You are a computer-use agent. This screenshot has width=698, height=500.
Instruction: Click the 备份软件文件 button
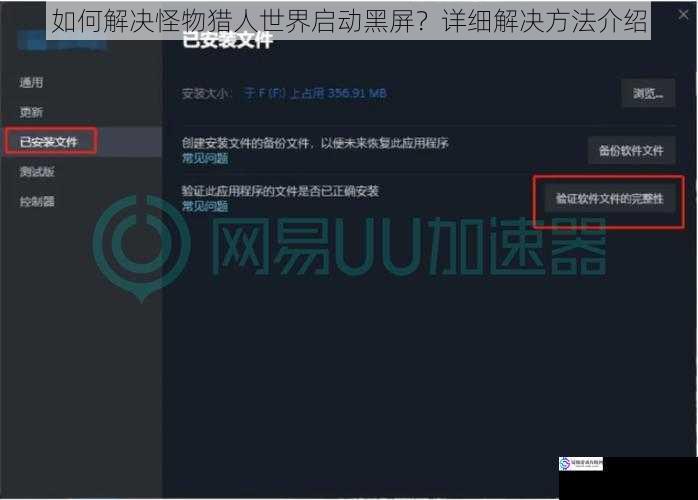pos(632,151)
